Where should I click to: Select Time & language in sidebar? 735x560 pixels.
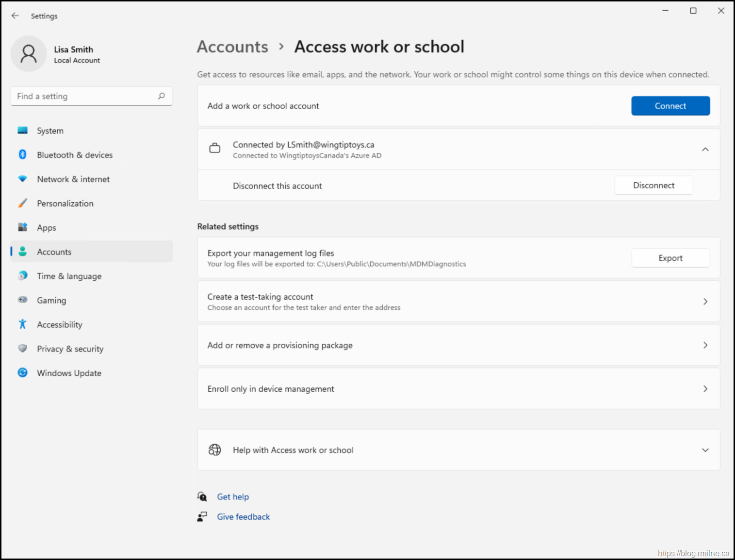(x=69, y=276)
